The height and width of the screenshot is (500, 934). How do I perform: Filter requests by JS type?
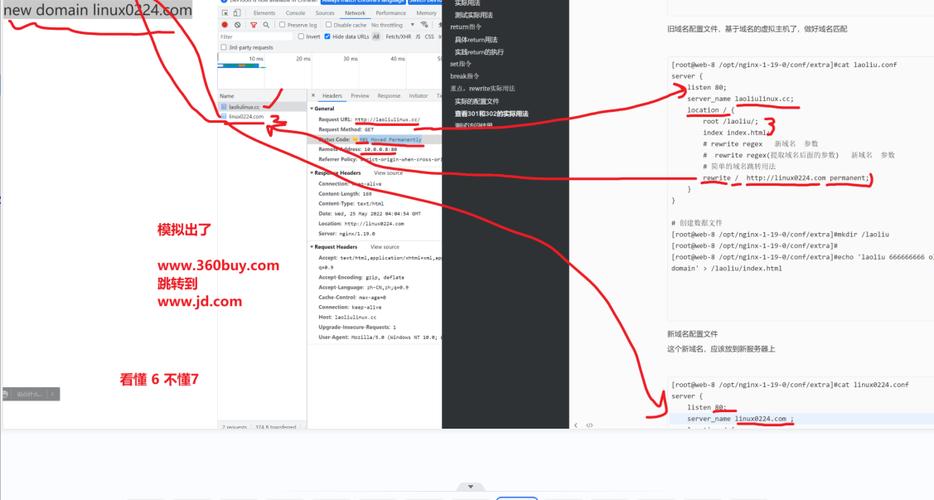(x=418, y=36)
